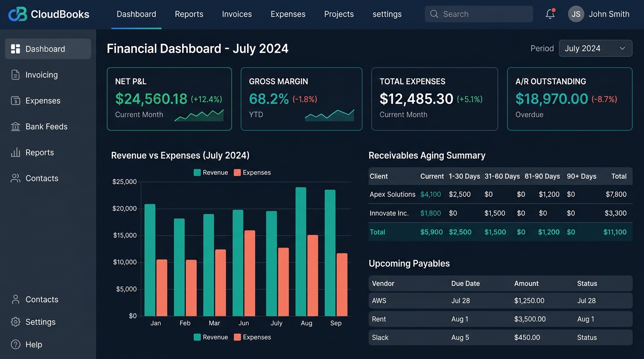Image resolution: width=644 pixels, height=359 pixels.
Task: Click the $1,800 current amount
Action: coord(431,213)
